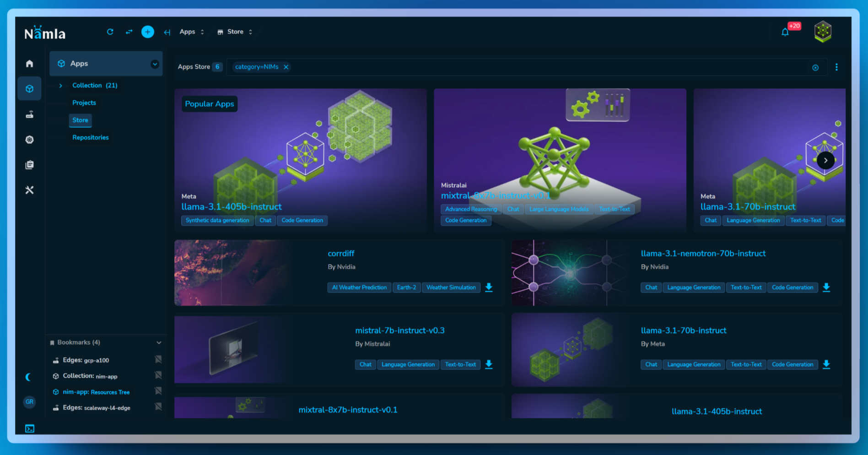The width and height of the screenshot is (868, 455).
Task: Expand the Collection (21) tree node
Action: (60, 86)
